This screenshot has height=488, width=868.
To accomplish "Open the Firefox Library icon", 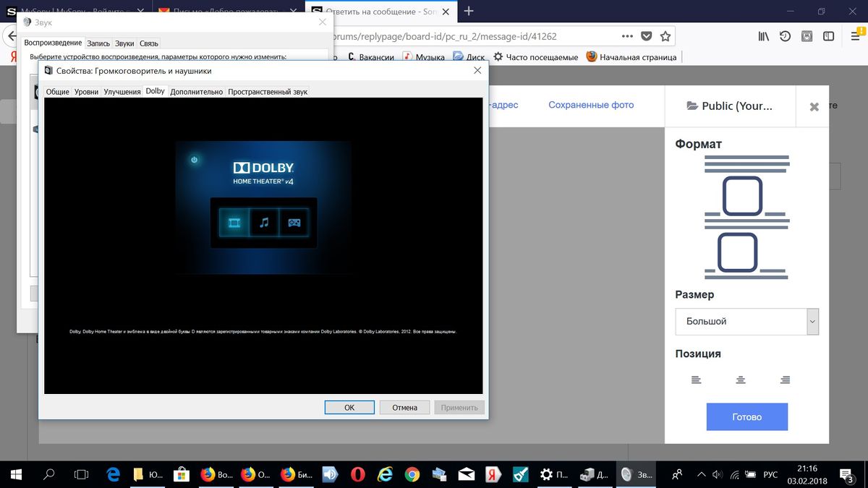I will pos(763,35).
